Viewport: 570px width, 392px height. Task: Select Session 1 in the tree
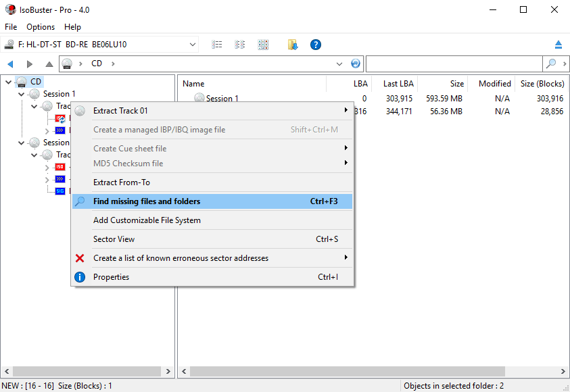[x=60, y=94]
